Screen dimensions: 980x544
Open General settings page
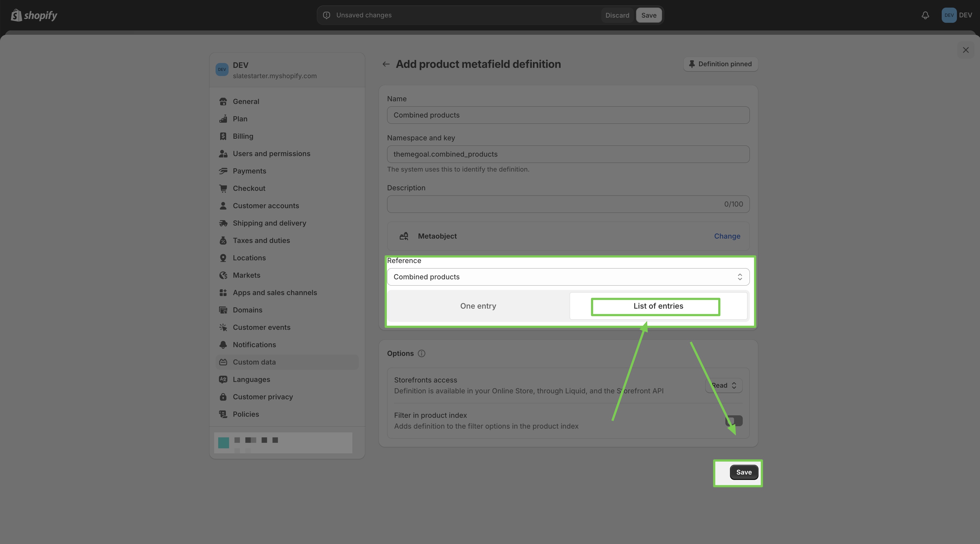pyautogui.click(x=287, y=102)
